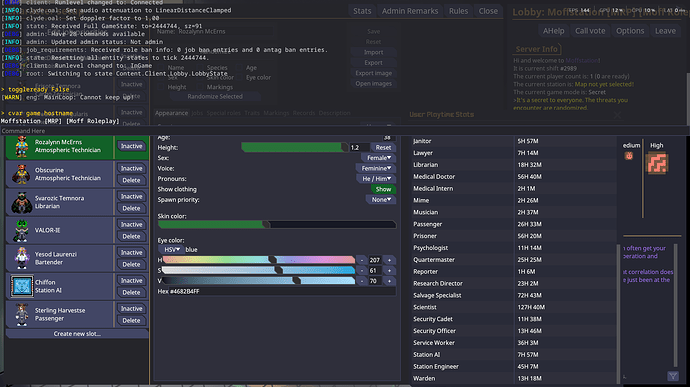
Task: Select the Scientist playtime row
Action: [514, 307]
